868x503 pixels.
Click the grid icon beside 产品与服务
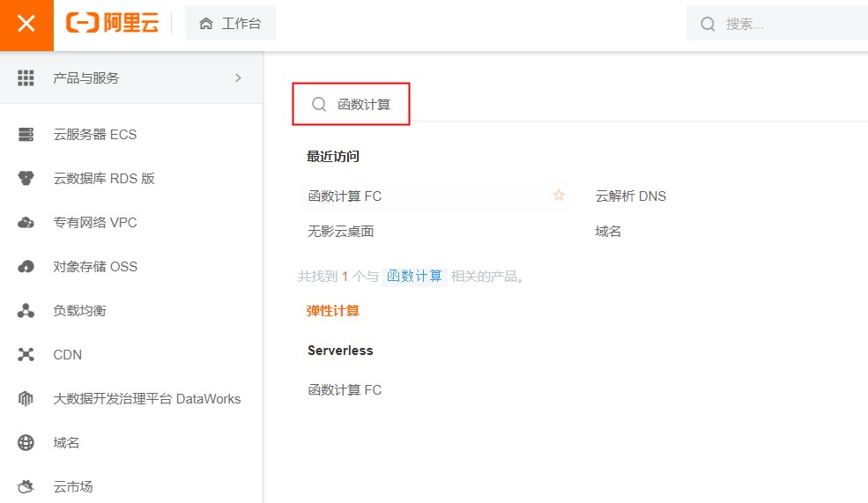click(26, 78)
